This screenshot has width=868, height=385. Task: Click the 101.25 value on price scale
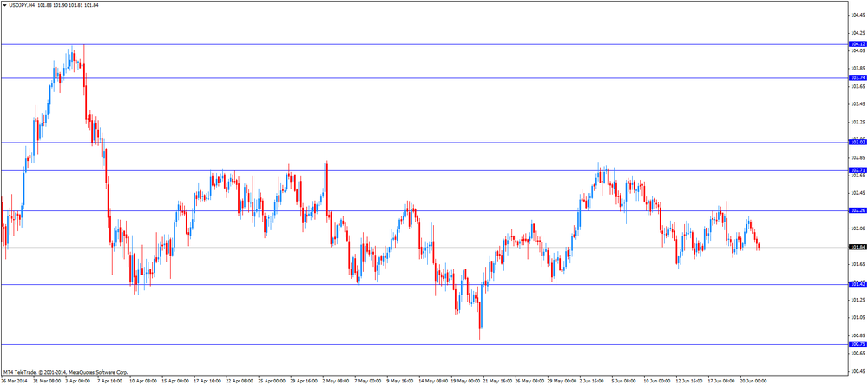858,300
